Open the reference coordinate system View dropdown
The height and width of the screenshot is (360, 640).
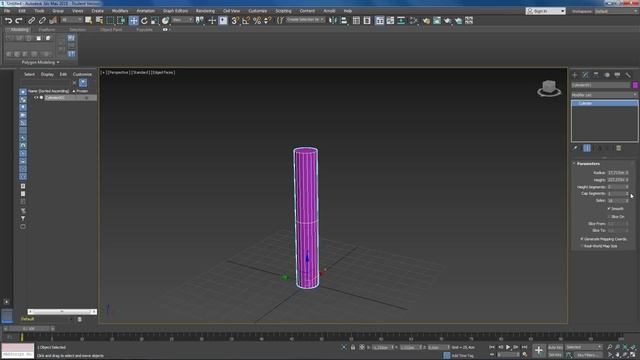click(x=182, y=20)
